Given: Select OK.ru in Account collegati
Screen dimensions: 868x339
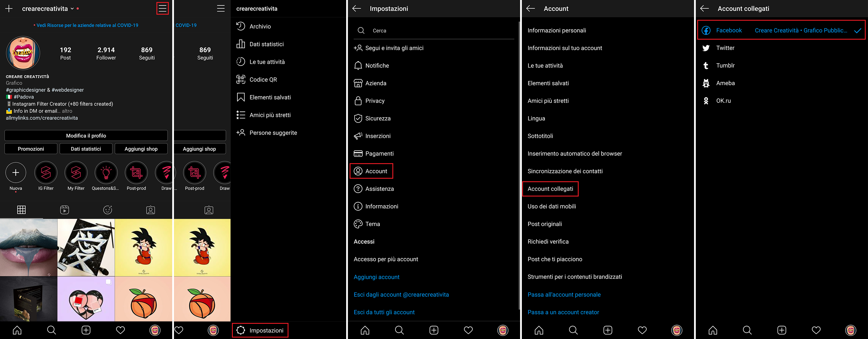Looking at the screenshot, I should click(x=716, y=101).
